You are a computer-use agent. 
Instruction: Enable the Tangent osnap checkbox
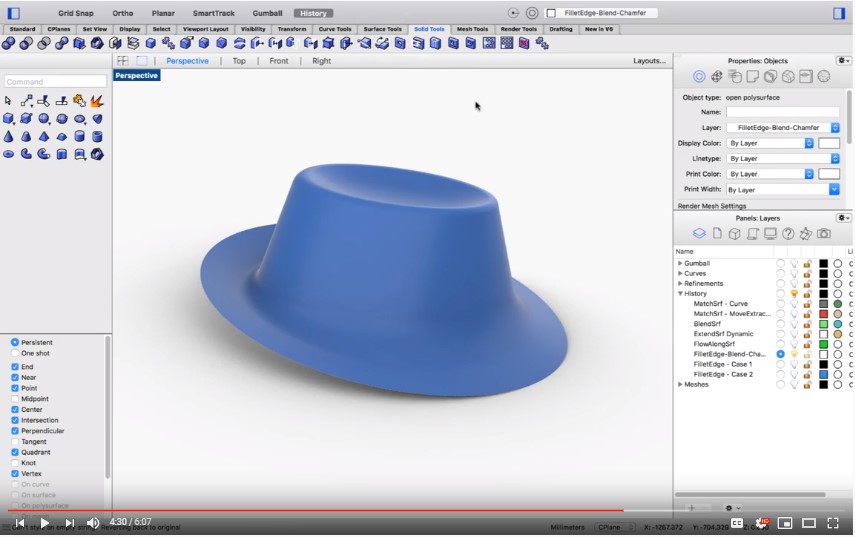[x=15, y=442]
